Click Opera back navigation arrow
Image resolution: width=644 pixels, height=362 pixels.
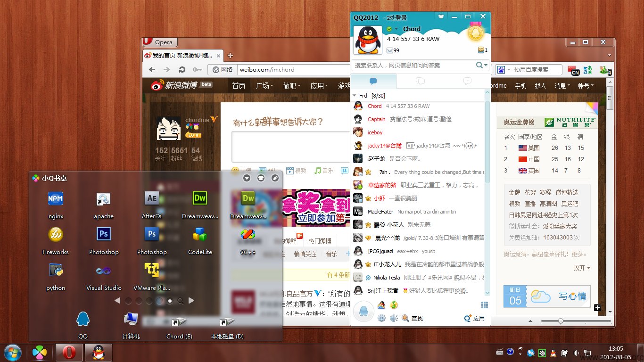coord(152,69)
